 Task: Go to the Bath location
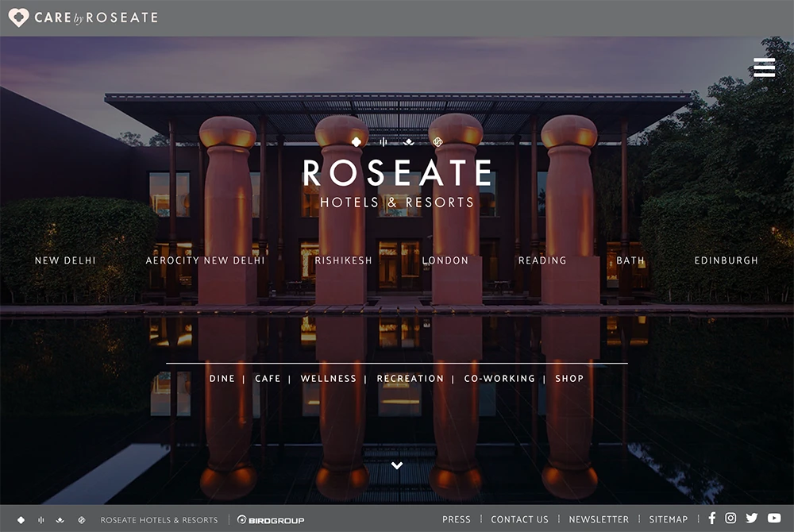pyautogui.click(x=630, y=260)
